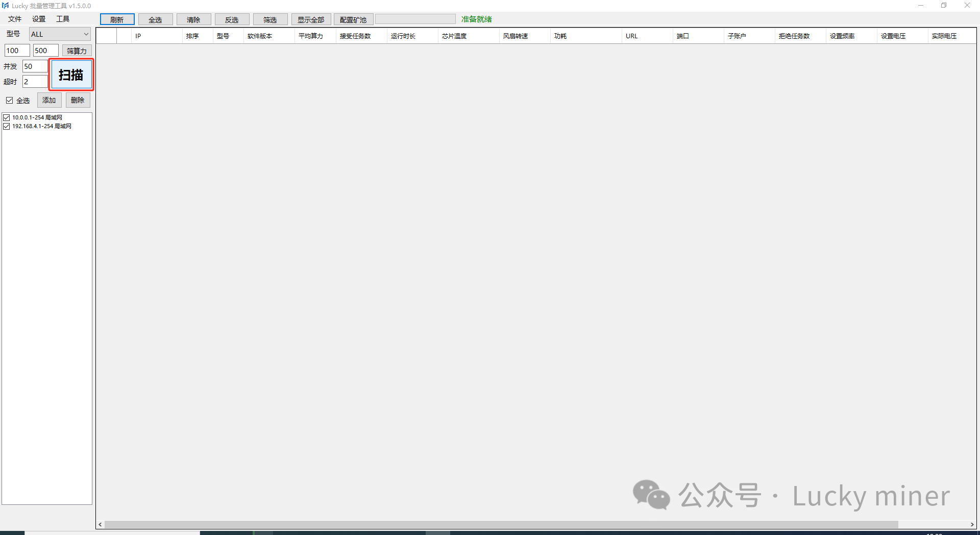Uncheck the 192.168.4.1-254 network range
Viewport: 980px width, 535px height.
(7, 126)
